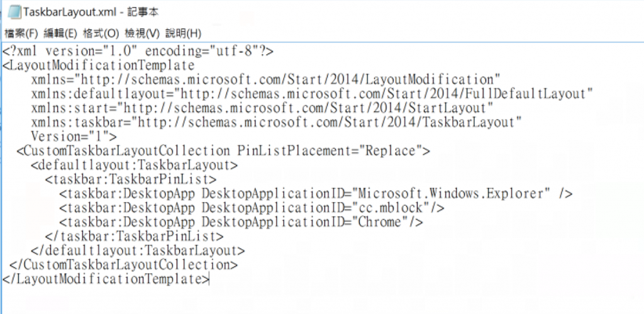Open the 格式(O) menu
This screenshot has height=314, width=644.
click(x=101, y=33)
